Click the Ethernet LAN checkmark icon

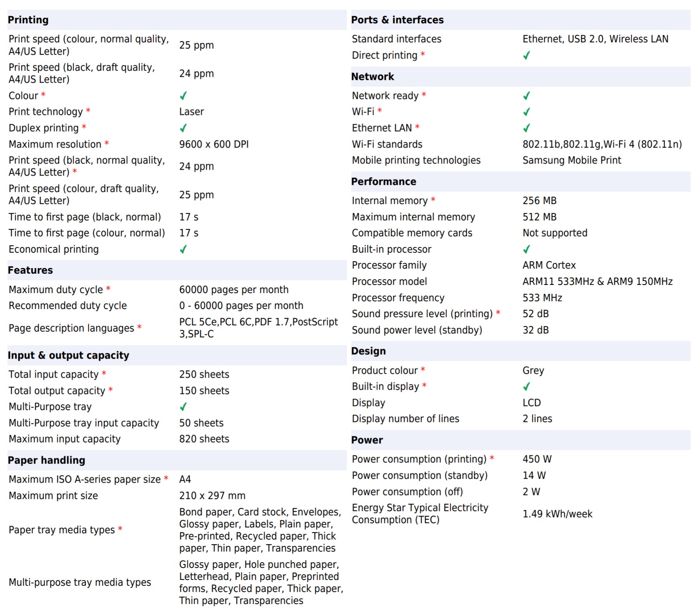point(526,128)
